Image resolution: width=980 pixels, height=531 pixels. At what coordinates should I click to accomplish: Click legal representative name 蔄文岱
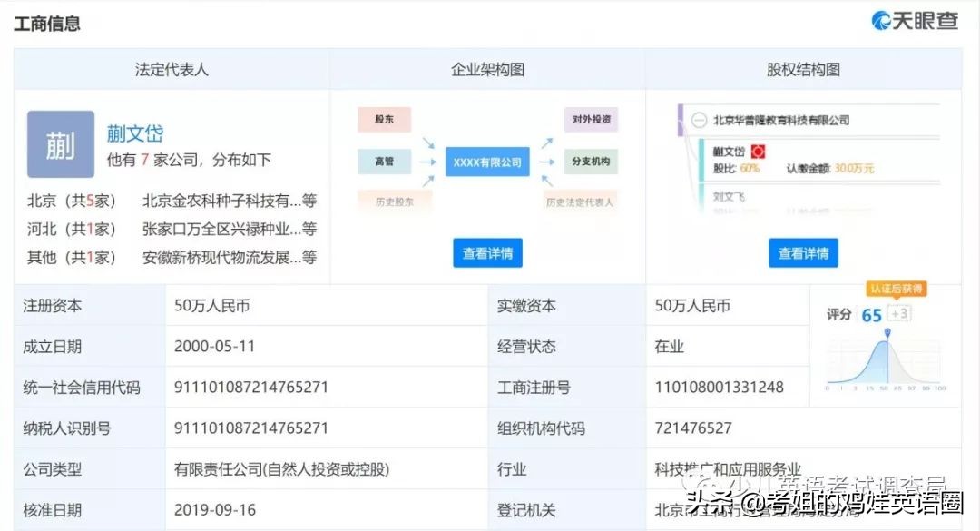click(135, 133)
